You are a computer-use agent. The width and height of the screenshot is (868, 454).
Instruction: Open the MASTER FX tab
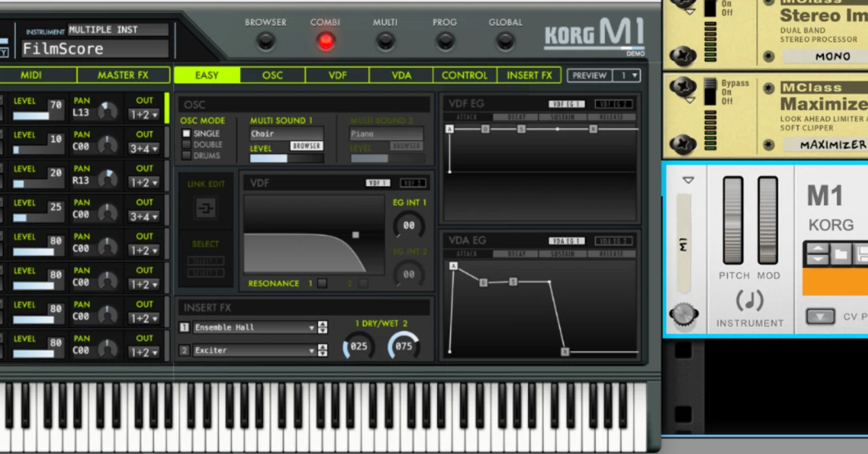point(123,75)
